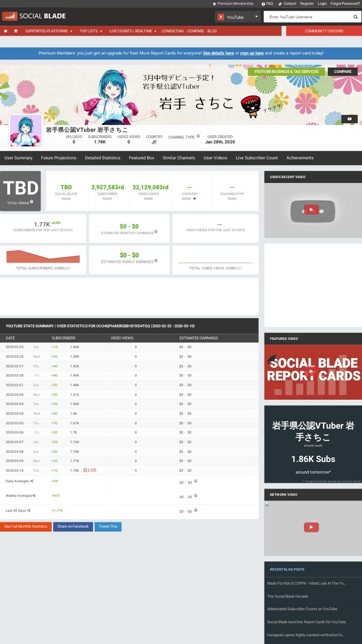This screenshot has height=644, width=362.
Task: Click YouTube Business & Tax Services button
Action: [x=286, y=71]
